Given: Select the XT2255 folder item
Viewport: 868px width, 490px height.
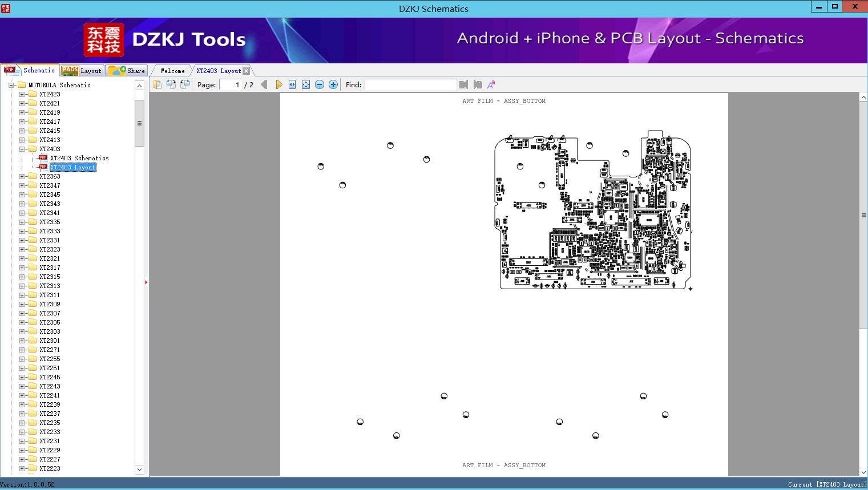Looking at the screenshot, I should 50,359.
